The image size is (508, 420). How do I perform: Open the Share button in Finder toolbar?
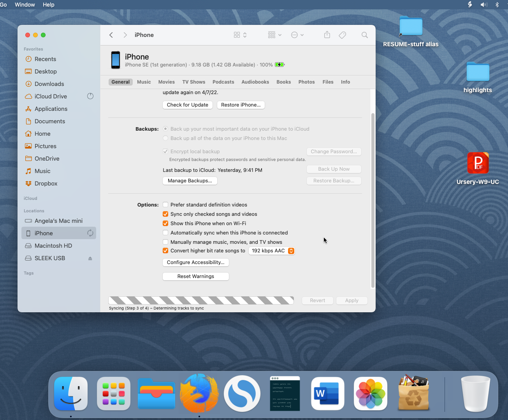coord(327,35)
